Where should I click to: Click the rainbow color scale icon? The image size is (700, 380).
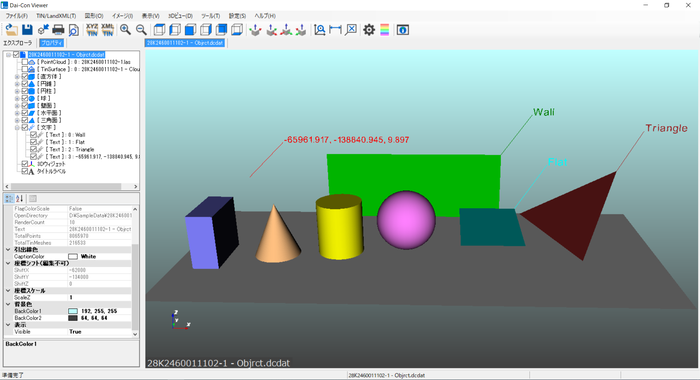click(x=384, y=30)
